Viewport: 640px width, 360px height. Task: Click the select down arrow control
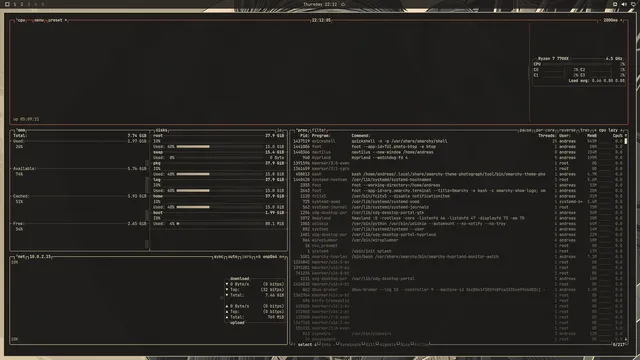click(315, 344)
